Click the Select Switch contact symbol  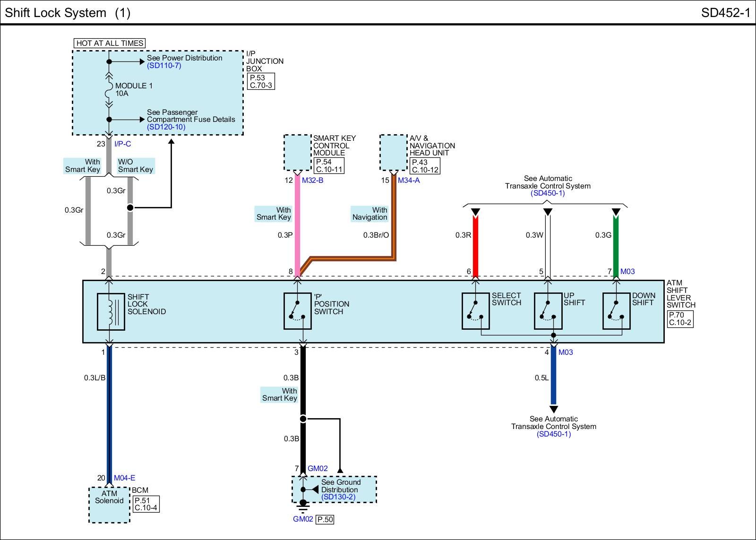pyautogui.click(x=475, y=311)
